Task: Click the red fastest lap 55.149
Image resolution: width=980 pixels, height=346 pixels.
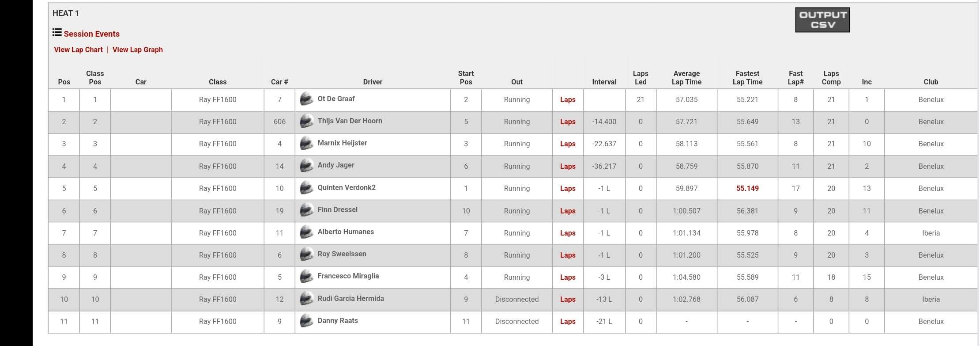Action: point(747,189)
